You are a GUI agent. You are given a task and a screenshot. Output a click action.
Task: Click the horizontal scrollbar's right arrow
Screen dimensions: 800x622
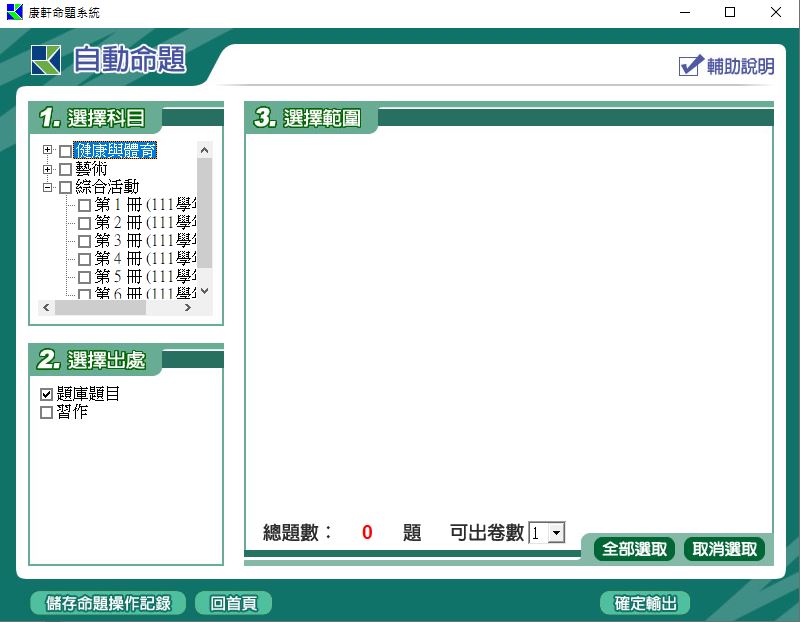[x=187, y=309]
